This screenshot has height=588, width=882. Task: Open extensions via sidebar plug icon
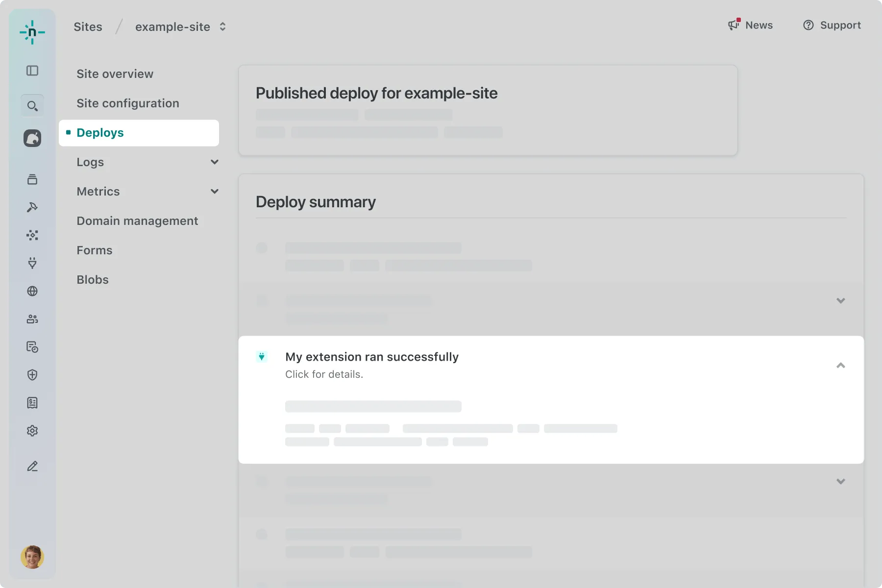pyautogui.click(x=32, y=263)
